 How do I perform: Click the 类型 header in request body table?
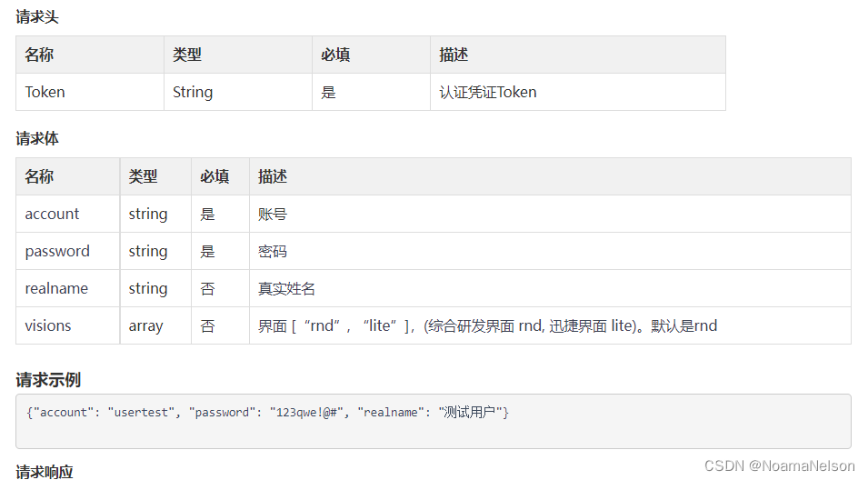155,176
